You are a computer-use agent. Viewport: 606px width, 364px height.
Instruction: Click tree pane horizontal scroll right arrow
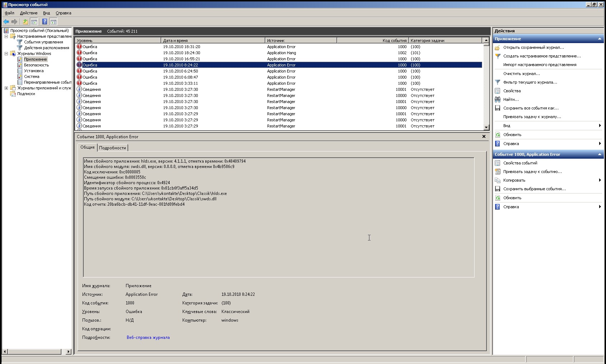coord(69,352)
